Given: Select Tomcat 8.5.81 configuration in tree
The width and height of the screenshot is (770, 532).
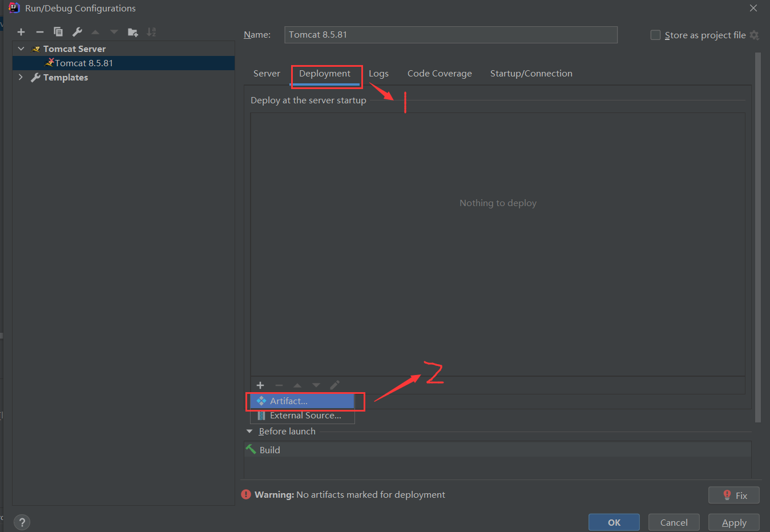Looking at the screenshot, I should point(123,63).
